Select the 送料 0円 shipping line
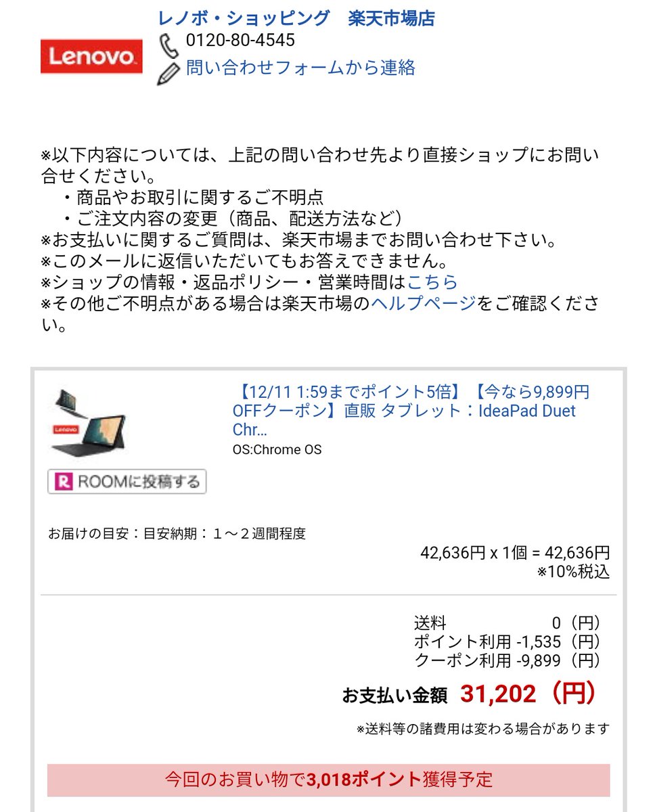 click(x=507, y=623)
